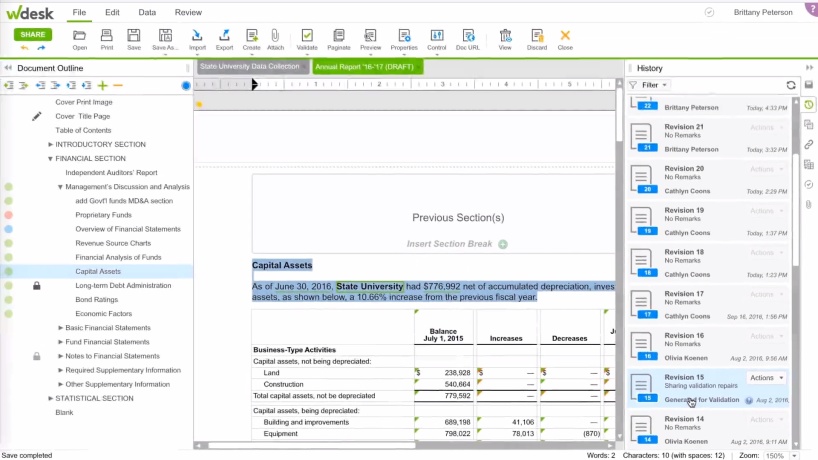
Task: Click the red status dot beside Proprietary Funds
Action: point(8,215)
